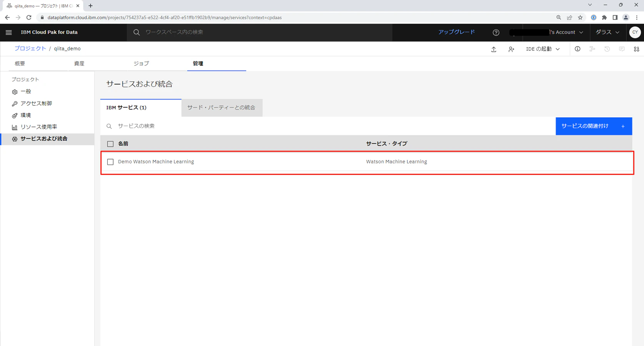
Task: Open the browser side panel icon
Action: coord(615,17)
